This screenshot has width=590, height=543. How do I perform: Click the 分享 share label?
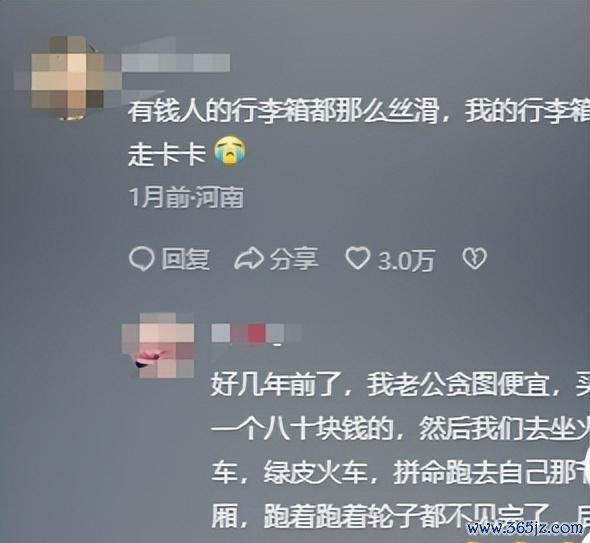tap(294, 259)
